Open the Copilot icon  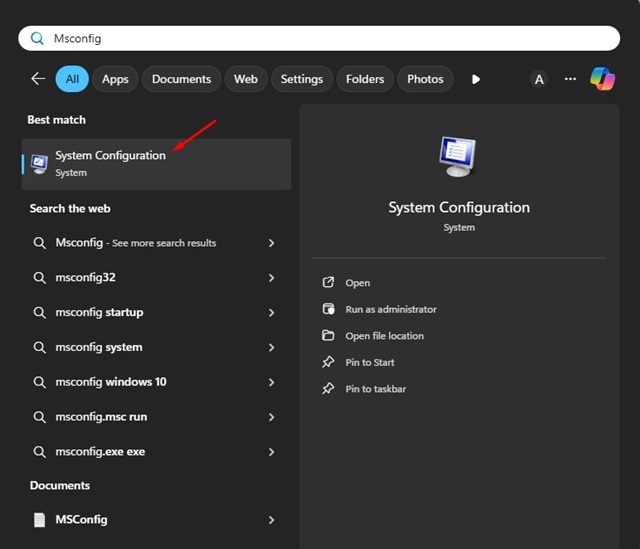[x=602, y=78]
